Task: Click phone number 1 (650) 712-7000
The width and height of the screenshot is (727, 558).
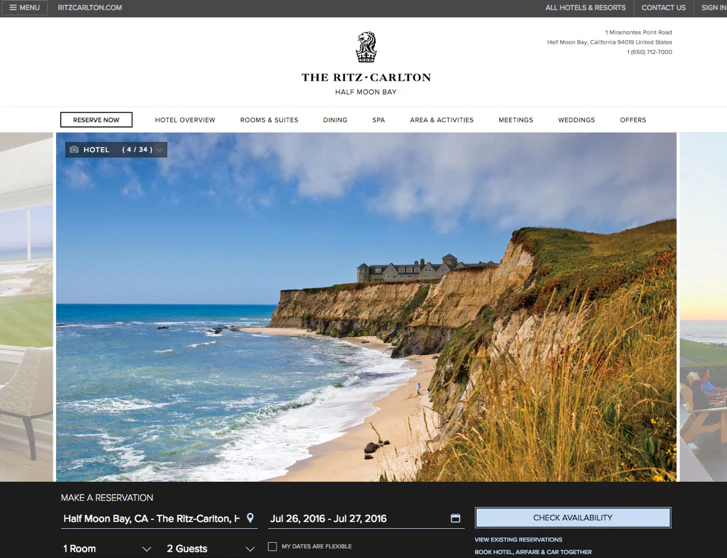Action: click(649, 52)
